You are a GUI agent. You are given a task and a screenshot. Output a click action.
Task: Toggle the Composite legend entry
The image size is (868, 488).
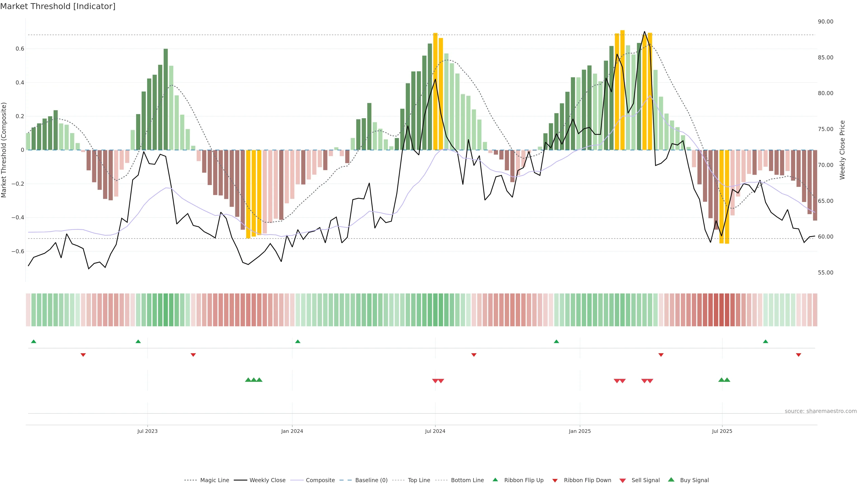320,480
